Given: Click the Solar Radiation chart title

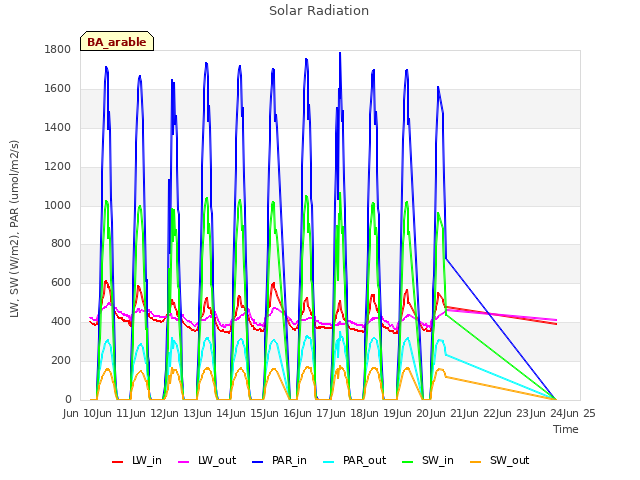Looking at the screenshot, I should coord(319,11).
